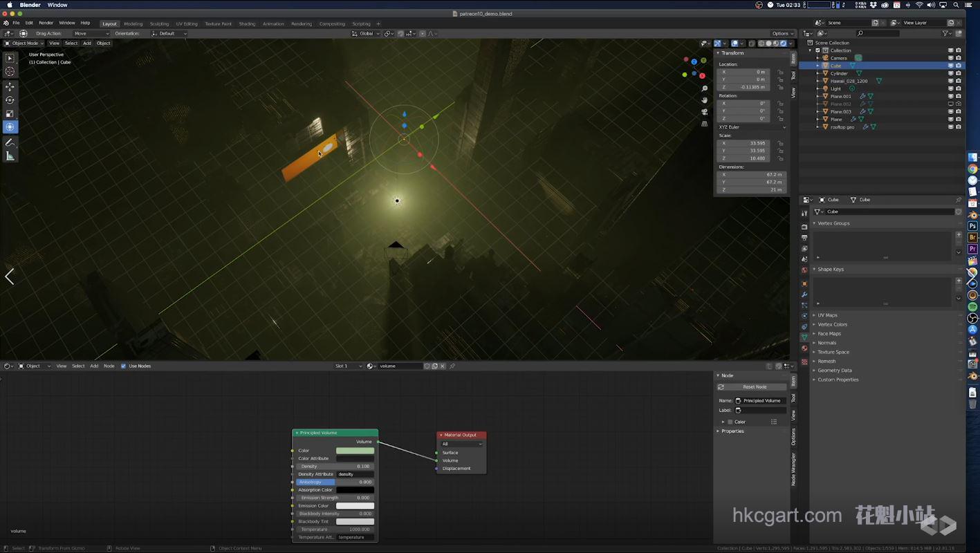Toggle viewport overlays button
The image size is (980, 553).
click(x=734, y=43)
